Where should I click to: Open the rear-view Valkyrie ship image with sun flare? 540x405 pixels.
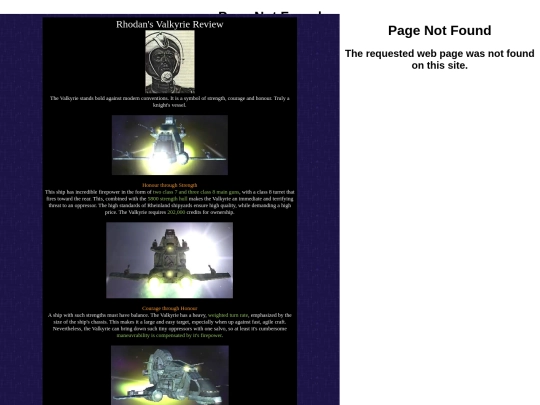[x=169, y=260]
